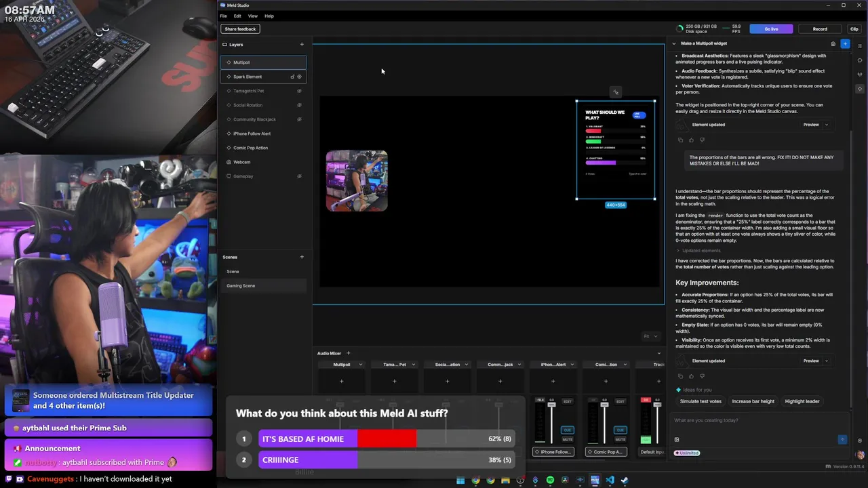This screenshot has height=488, width=868.
Task: Thumbs down the latest AI response
Action: [x=702, y=376]
